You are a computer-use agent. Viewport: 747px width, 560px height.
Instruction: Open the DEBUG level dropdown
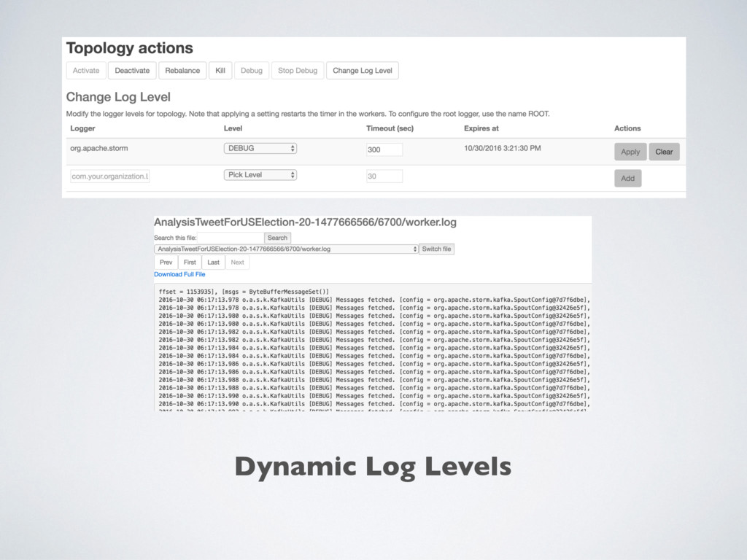click(260, 148)
